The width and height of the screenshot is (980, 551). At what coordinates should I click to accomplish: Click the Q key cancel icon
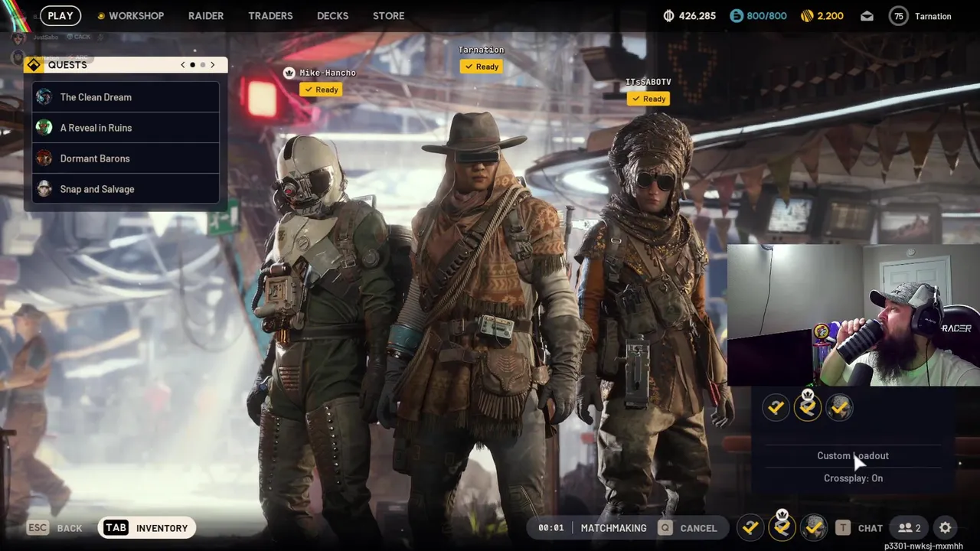[x=665, y=528]
